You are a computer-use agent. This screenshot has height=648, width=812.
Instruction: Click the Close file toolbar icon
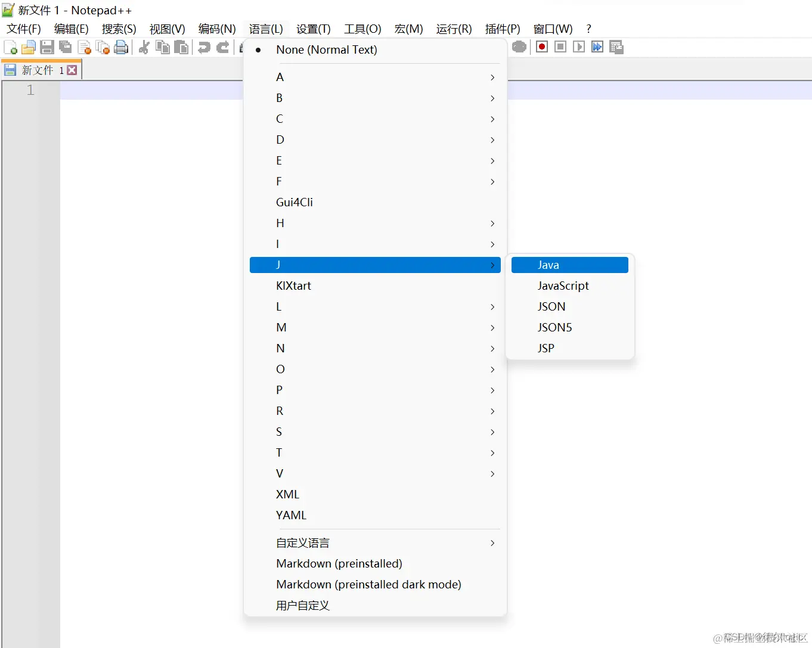click(x=85, y=47)
